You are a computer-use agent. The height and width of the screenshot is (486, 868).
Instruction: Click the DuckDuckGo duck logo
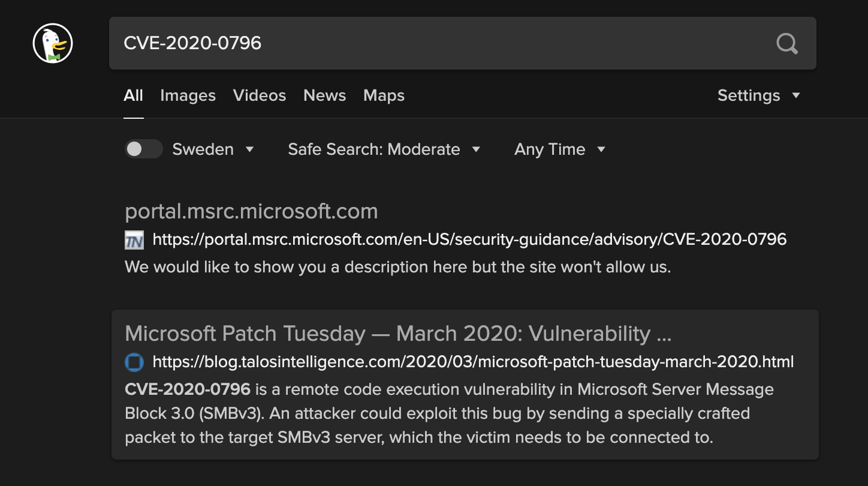[53, 43]
